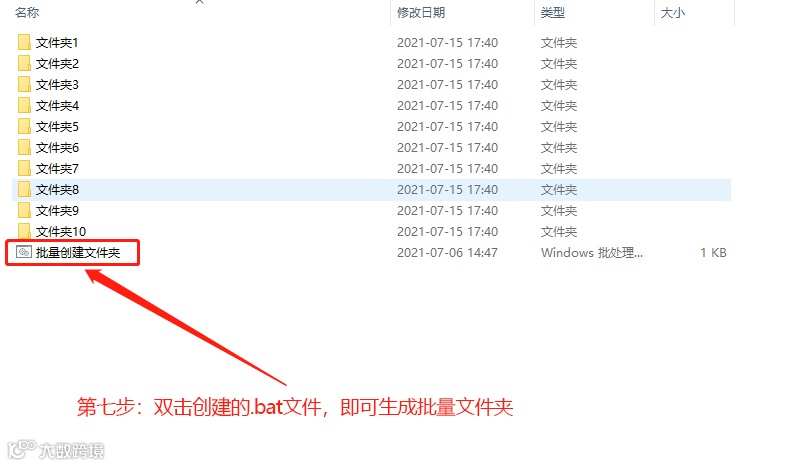The width and height of the screenshot is (792, 466).
Task: Select the 文件夹2 folder icon
Action: [24, 64]
